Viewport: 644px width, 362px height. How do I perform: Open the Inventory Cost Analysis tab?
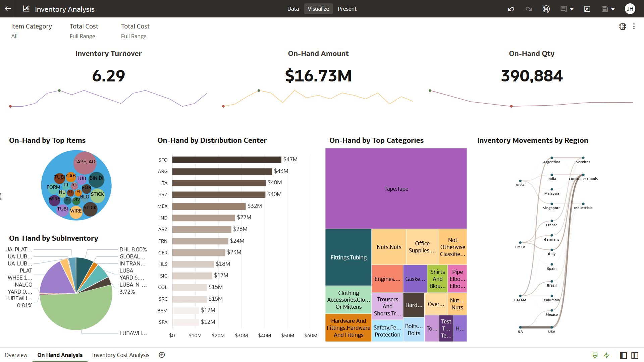coord(120,355)
